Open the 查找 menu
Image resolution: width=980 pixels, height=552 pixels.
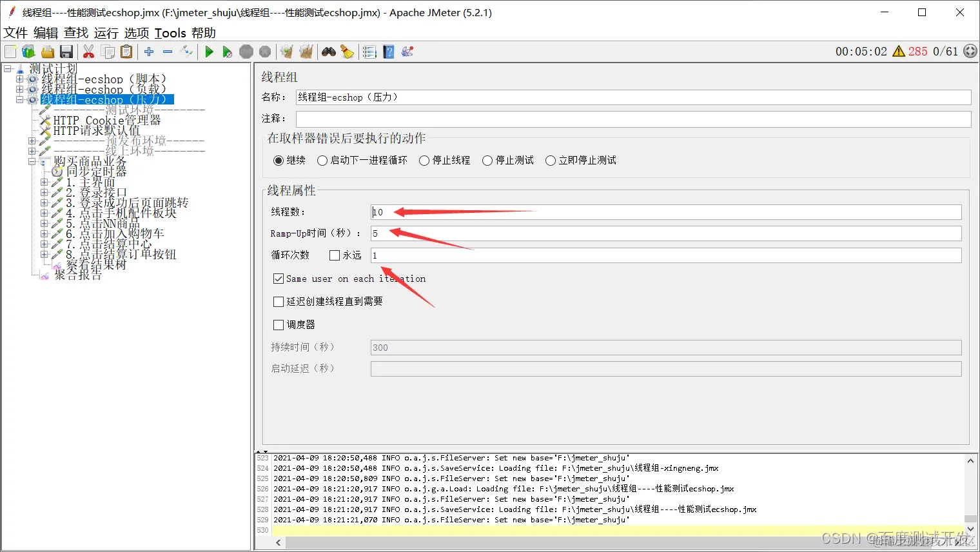pyautogui.click(x=76, y=33)
